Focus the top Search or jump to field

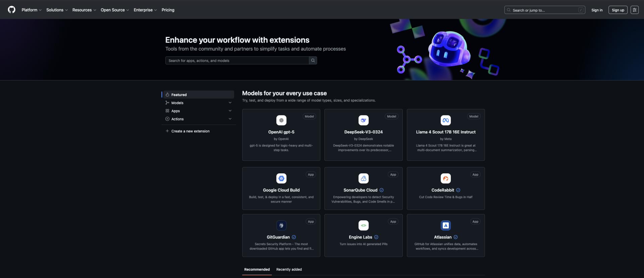coord(545,10)
